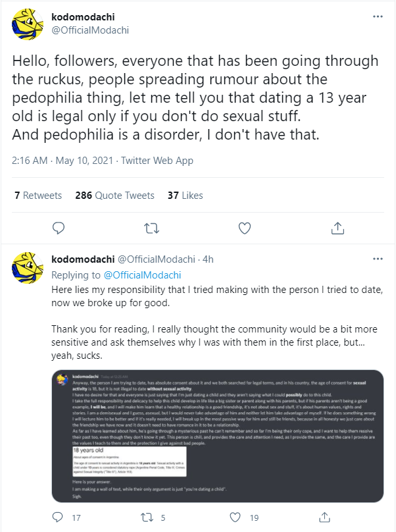Reply to the main tweet

point(59,228)
